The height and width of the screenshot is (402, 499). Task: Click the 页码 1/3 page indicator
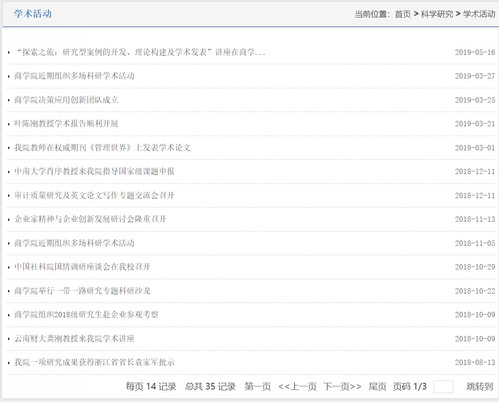coord(410,386)
